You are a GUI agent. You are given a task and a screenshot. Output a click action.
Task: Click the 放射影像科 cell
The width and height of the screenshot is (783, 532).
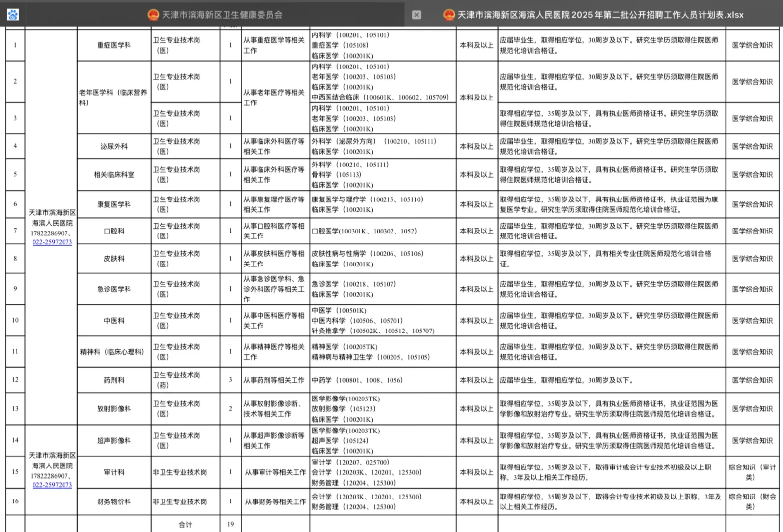(114, 409)
